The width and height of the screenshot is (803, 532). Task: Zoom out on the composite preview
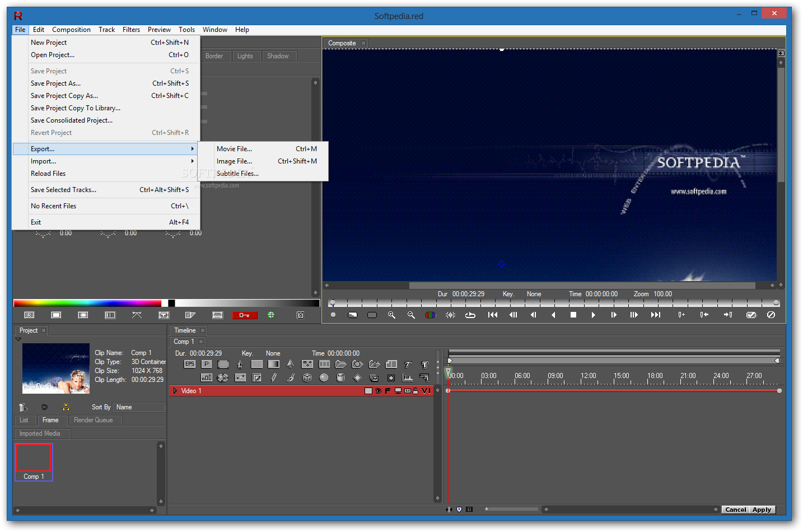[x=411, y=315]
